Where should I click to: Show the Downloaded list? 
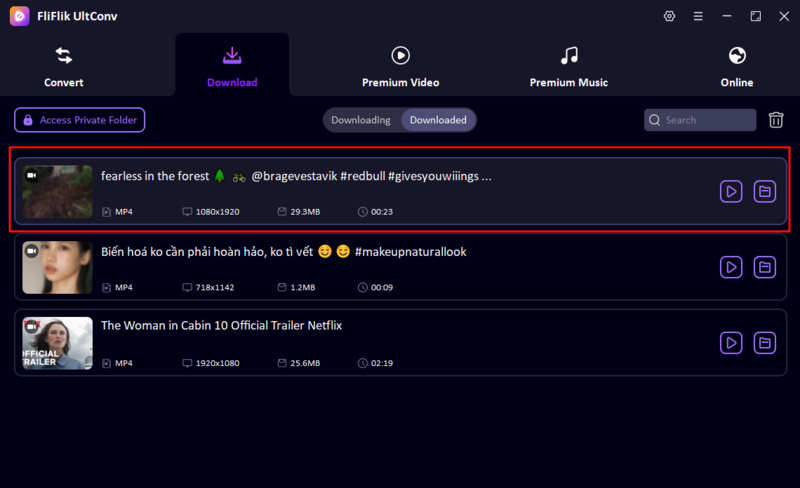click(x=438, y=120)
